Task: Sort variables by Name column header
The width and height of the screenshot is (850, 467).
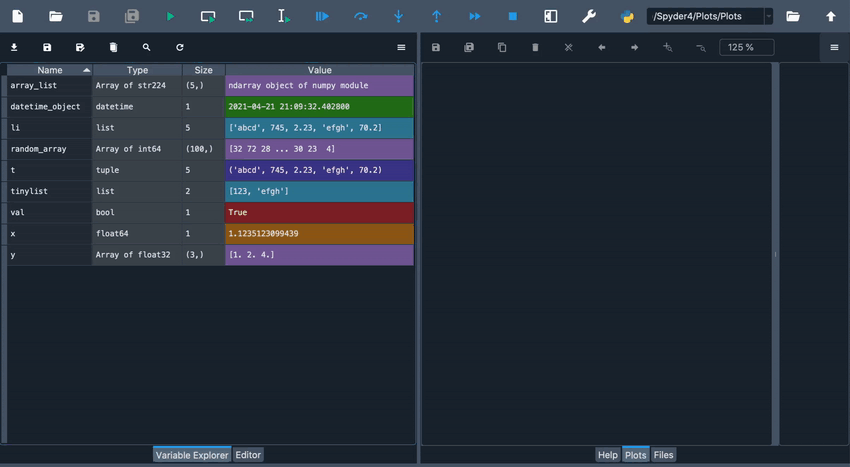Action: [x=49, y=70]
